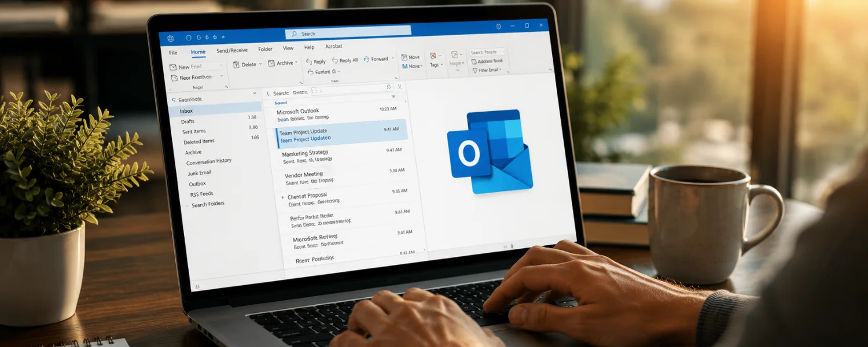Viewport: 868px width, 347px height.
Task: Switch to the Send/Receive tab
Action: tap(231, 51)
